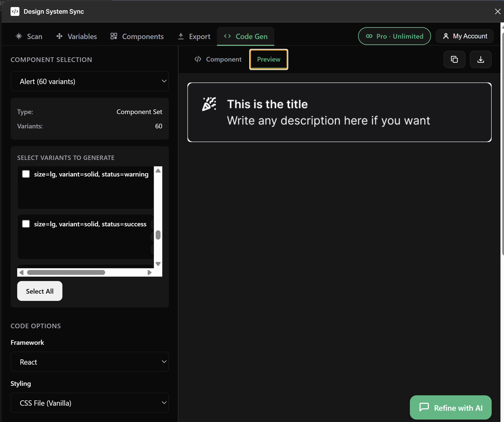Open the Alert component selection dropdown

coord(90,81)
